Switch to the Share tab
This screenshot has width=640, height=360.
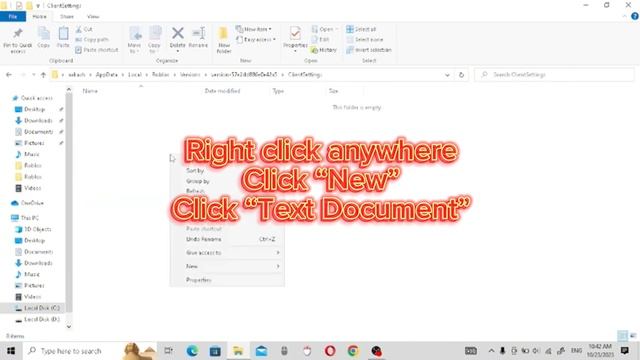pos(67,16)
